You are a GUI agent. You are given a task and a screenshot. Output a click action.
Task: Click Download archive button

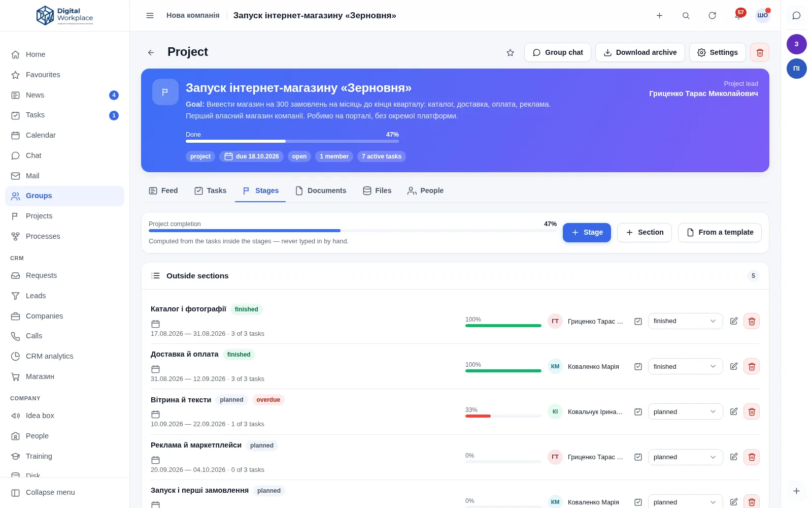(x=640, y=52)
